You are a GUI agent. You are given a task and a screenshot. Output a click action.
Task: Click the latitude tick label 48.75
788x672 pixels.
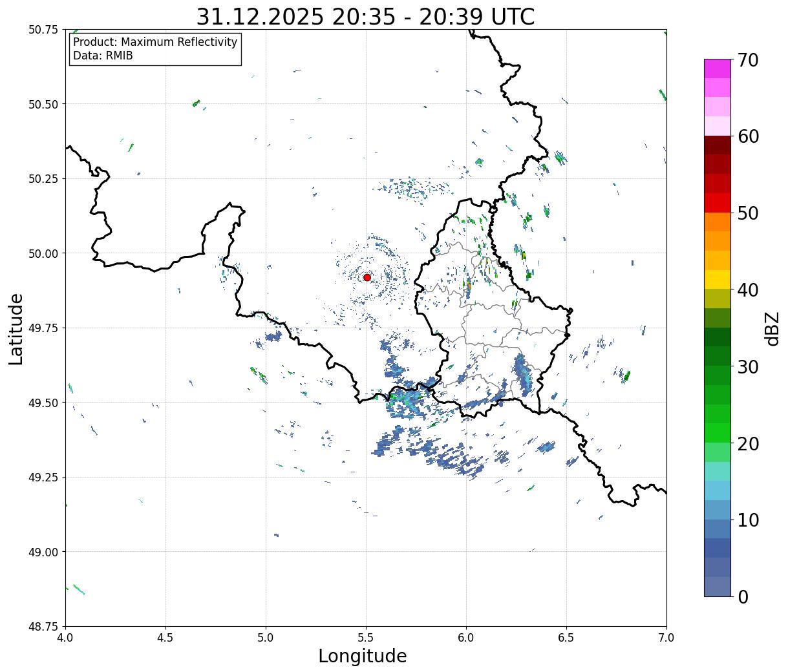click(x=43, y=627)
